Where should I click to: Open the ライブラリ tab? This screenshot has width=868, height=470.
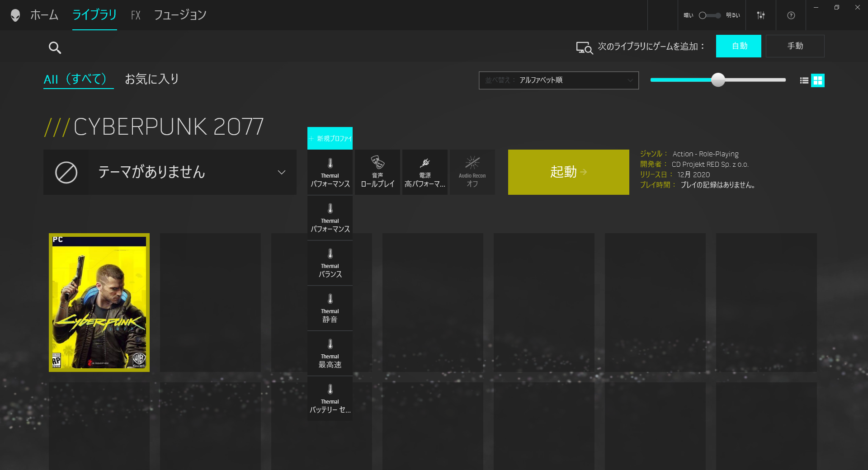(94, 15)
